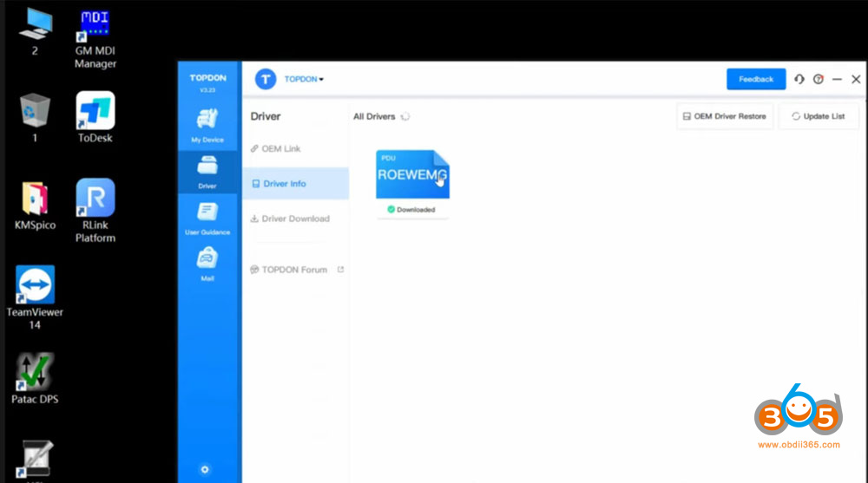Click the OEM Driver Restore button
Image resolution: width=868 pixels, height=483 pixels.
pyautogui.click(x=725, y=116)
